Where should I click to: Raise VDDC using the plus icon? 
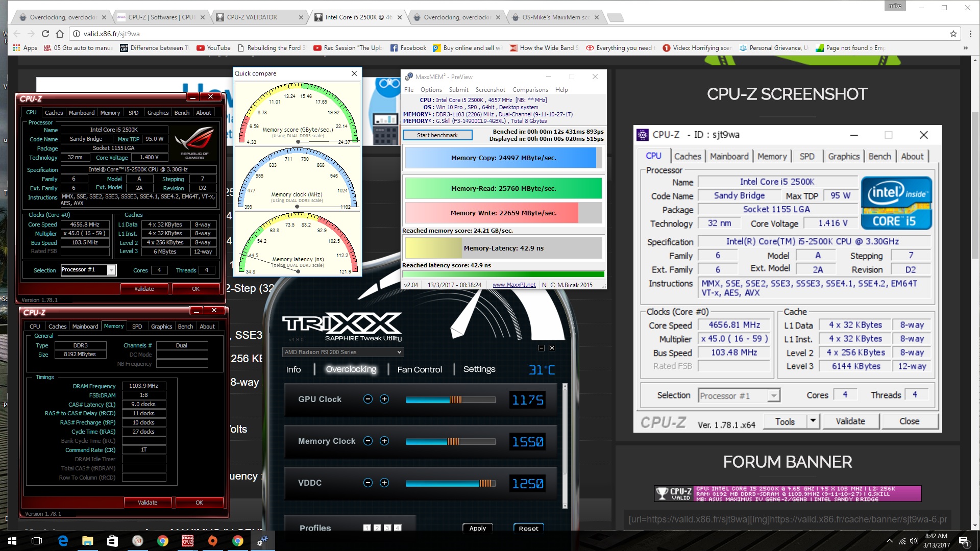[384, 483]
